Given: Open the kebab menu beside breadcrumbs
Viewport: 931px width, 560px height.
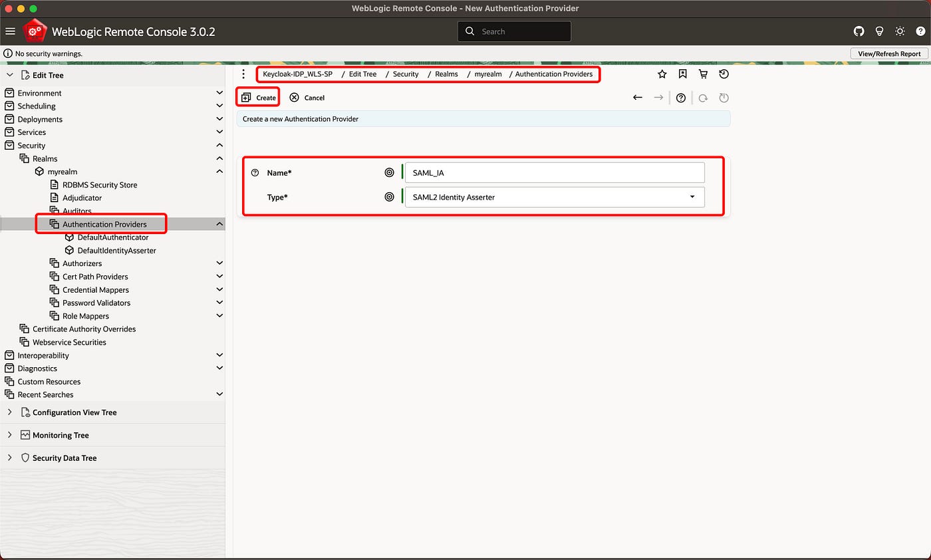Looking at the screenshot, I should click(x=243, y=74).
